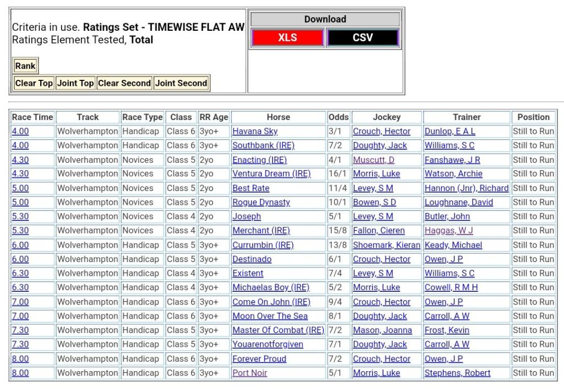Image resolution: width=564 pixels, height=392 pixels.
Task: View trainer Haggas, W J
Action: tap(448, 231)
